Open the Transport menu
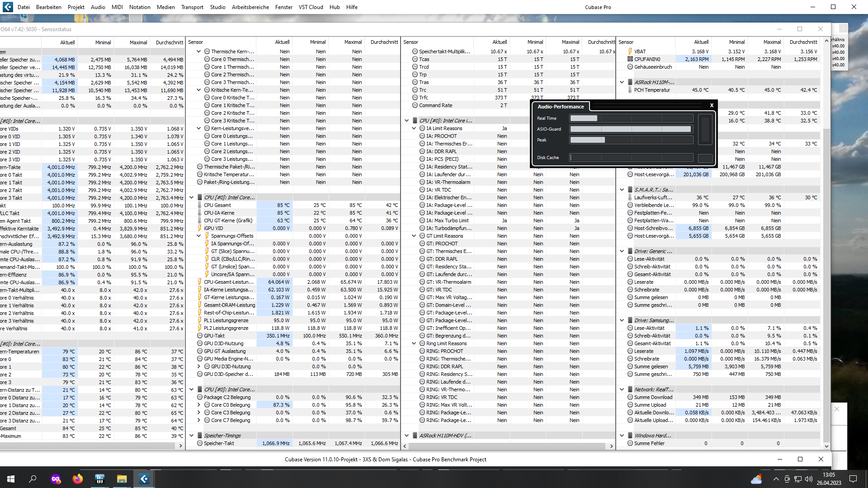This screenshot has height=488, width=868. point(192,7)
